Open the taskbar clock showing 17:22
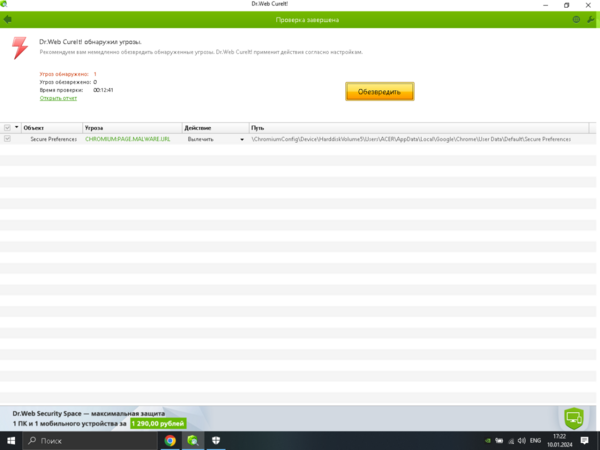Screen dimensions: 600x450 [x=559, y=441]
